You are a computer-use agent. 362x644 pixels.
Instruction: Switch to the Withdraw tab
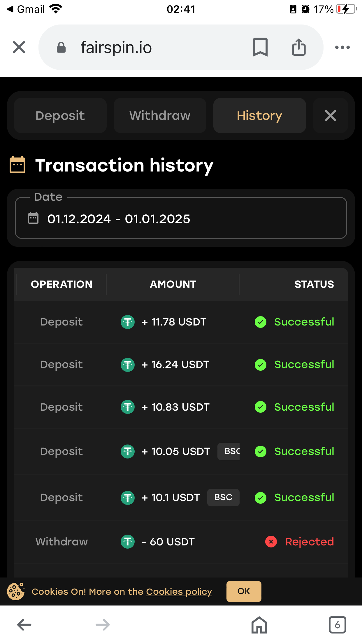(x=160, y=116)
